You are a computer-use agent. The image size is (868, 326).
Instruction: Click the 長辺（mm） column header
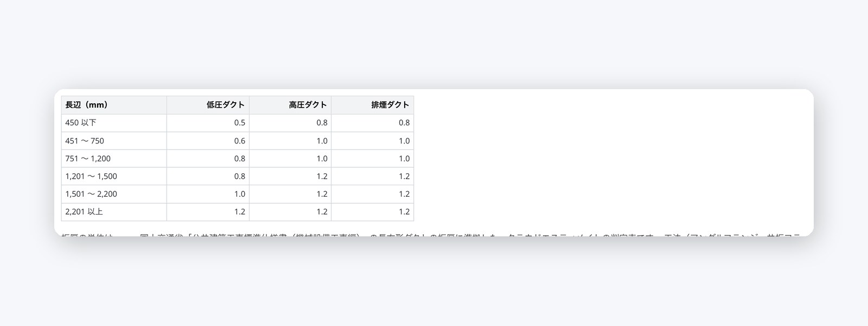coord(114,105)
